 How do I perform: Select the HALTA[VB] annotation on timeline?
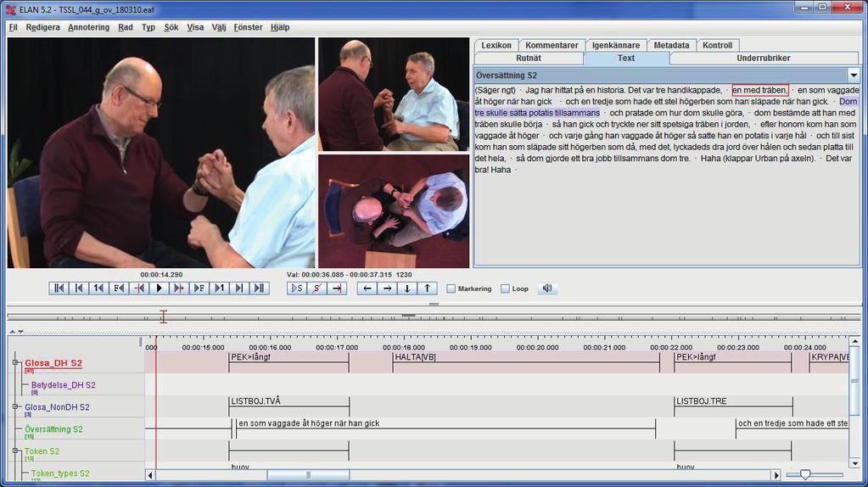click(526, 362)
